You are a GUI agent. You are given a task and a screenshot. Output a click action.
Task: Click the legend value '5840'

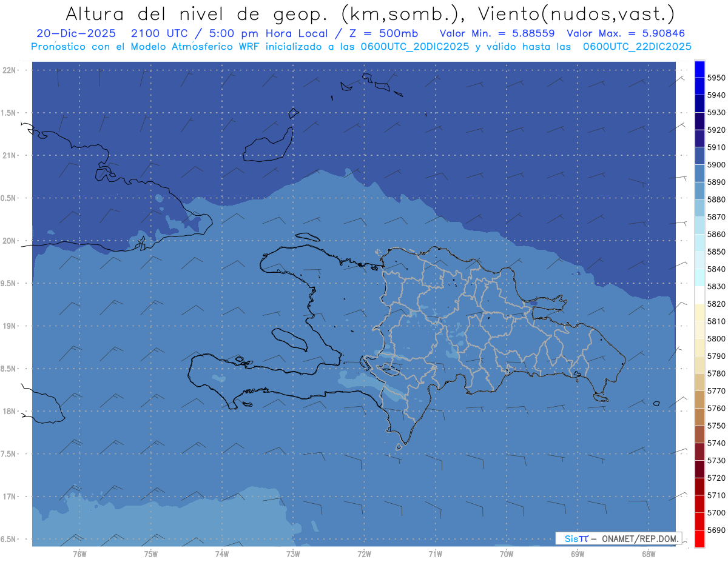(x=716, y=269)
